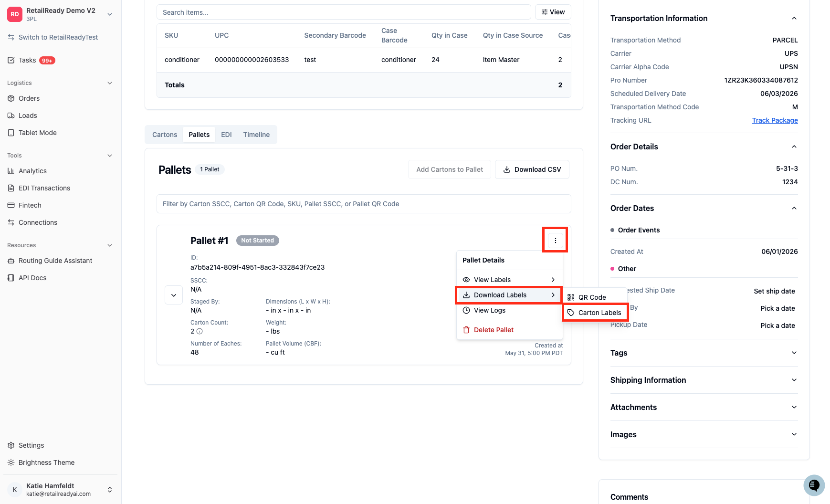The height and width of the screenshot is (504, 830).
Task: Expand the Images section
Action: point(794,434)
